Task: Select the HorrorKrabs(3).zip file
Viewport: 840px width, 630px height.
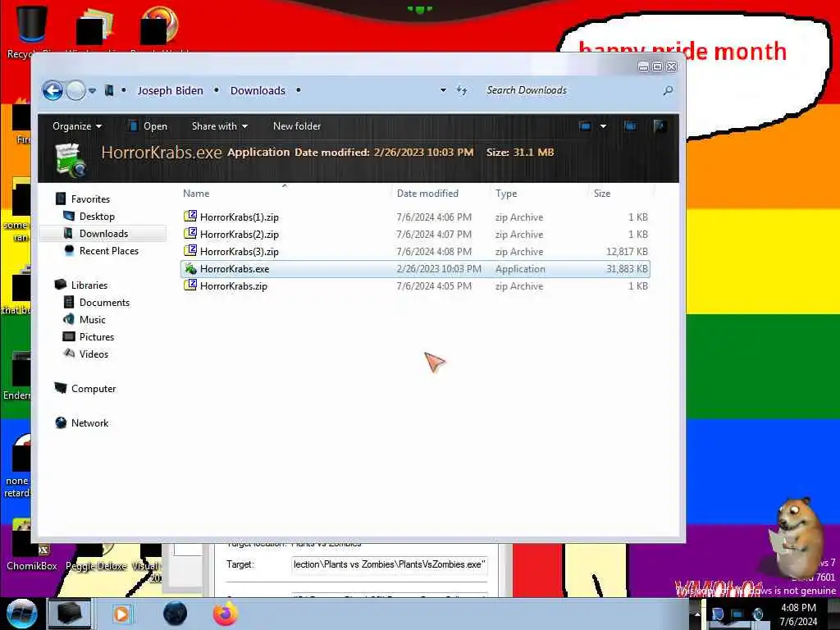Action: pyautogui.click(x=416, y=251)
